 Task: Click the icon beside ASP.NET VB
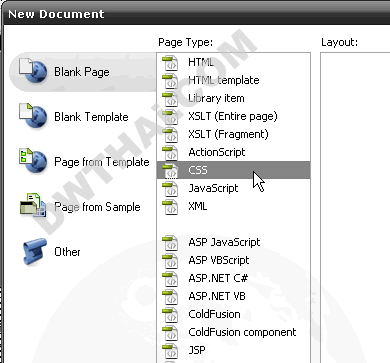170,297
